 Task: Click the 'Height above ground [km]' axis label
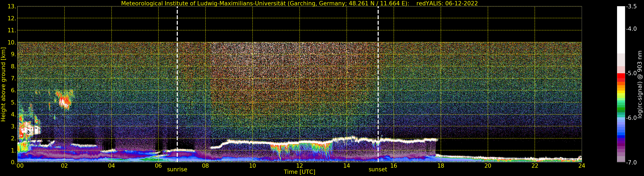(x=3, y=84)
